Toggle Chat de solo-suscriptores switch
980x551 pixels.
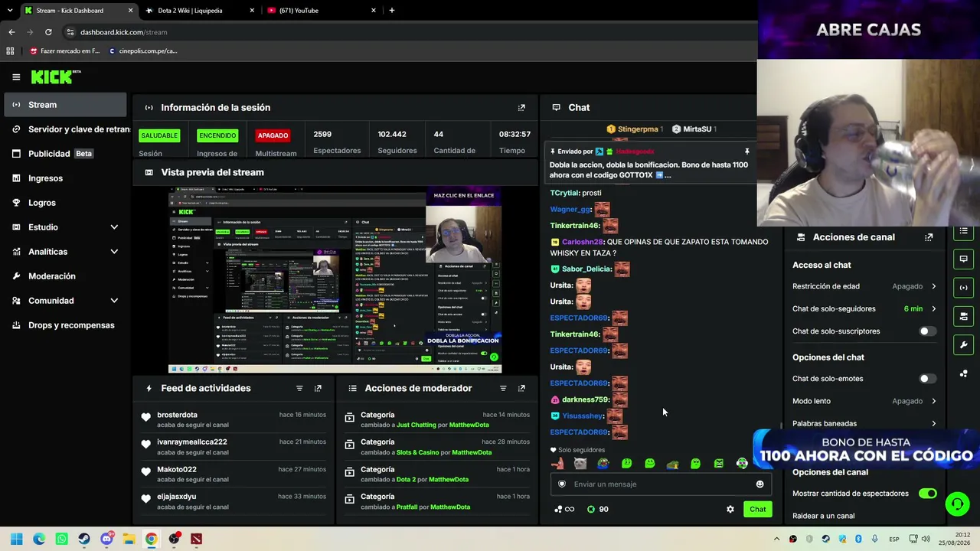[926, 331]
